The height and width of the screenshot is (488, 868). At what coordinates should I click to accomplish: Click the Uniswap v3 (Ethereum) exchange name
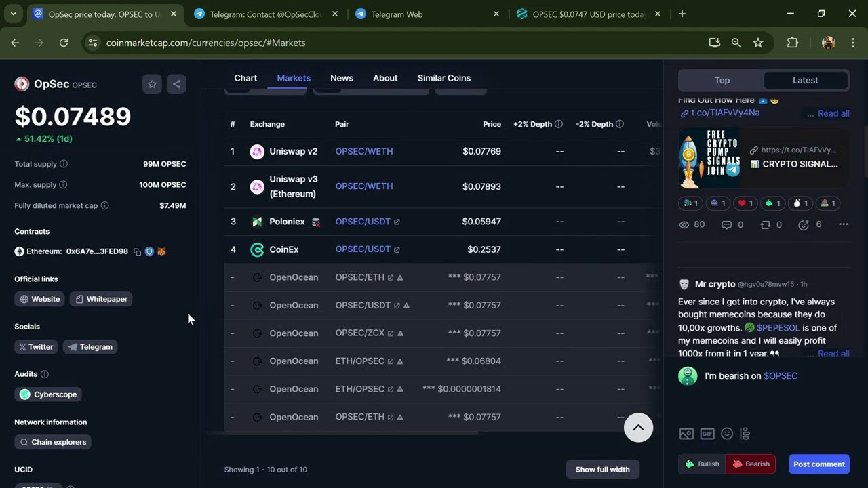tap(293, 186)
